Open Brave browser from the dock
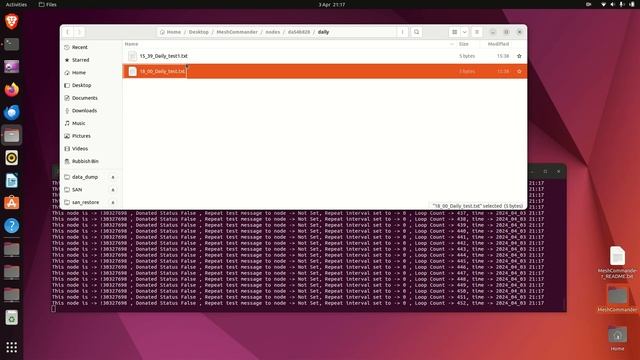Screen dimensions: 640x360 point(11,21)
